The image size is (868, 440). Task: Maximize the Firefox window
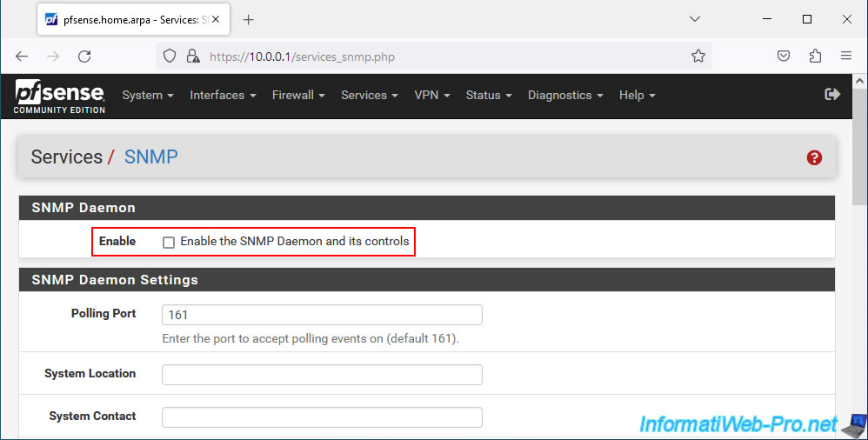806,19
